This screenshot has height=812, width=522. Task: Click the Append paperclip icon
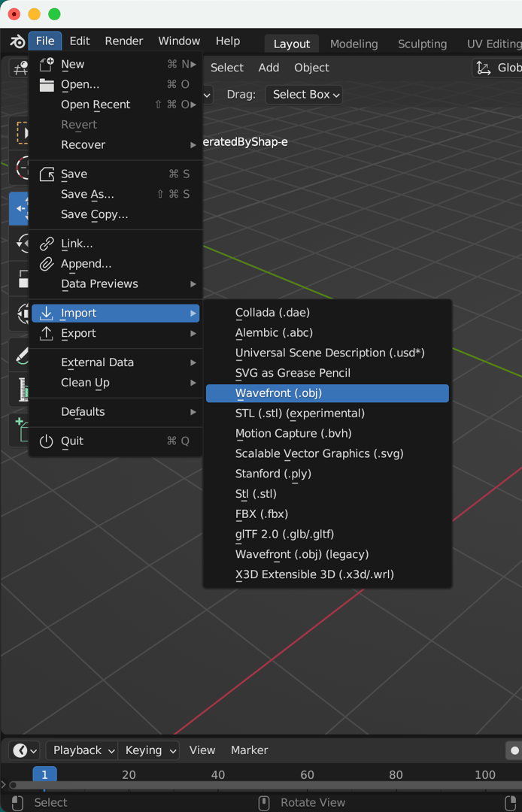click(47, 264)
